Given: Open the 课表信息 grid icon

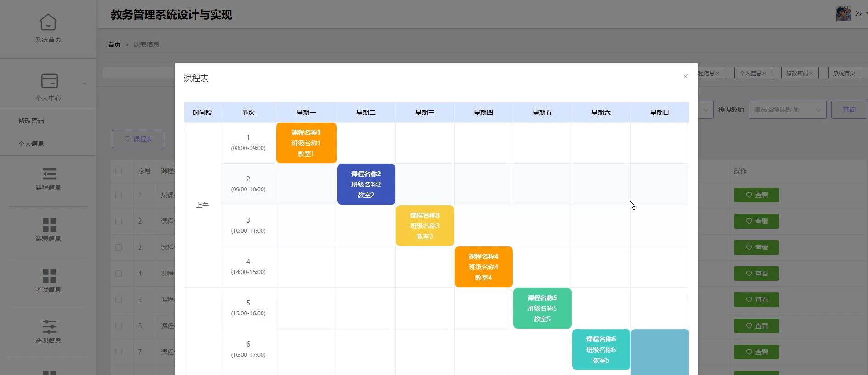Looking at the screenshot, I should [x=49, y=225].
